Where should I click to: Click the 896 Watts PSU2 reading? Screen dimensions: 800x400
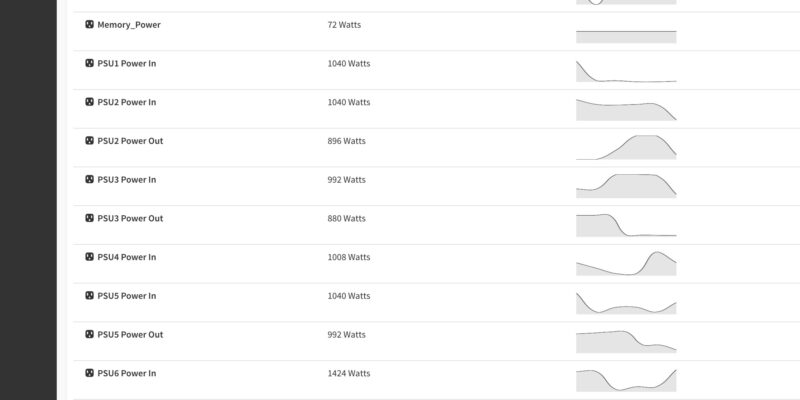pos(347,141)
